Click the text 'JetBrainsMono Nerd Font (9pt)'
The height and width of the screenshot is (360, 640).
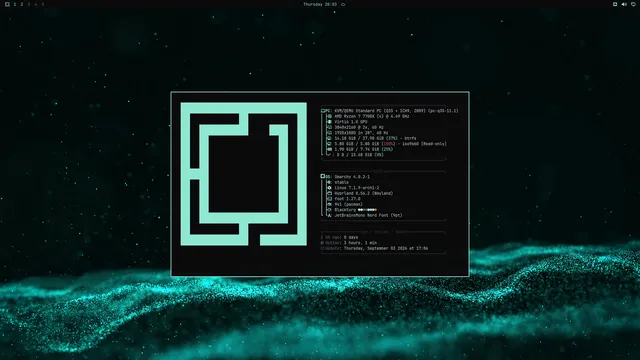369,215
